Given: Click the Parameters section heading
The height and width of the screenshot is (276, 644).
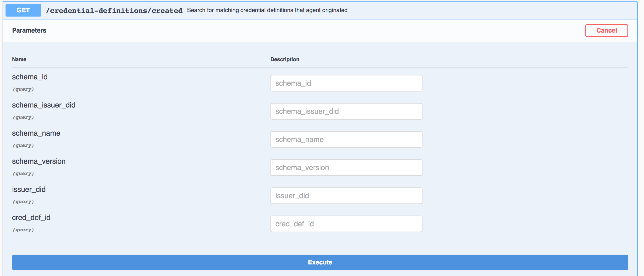Looking at the screenshot, I should (29, 30).
